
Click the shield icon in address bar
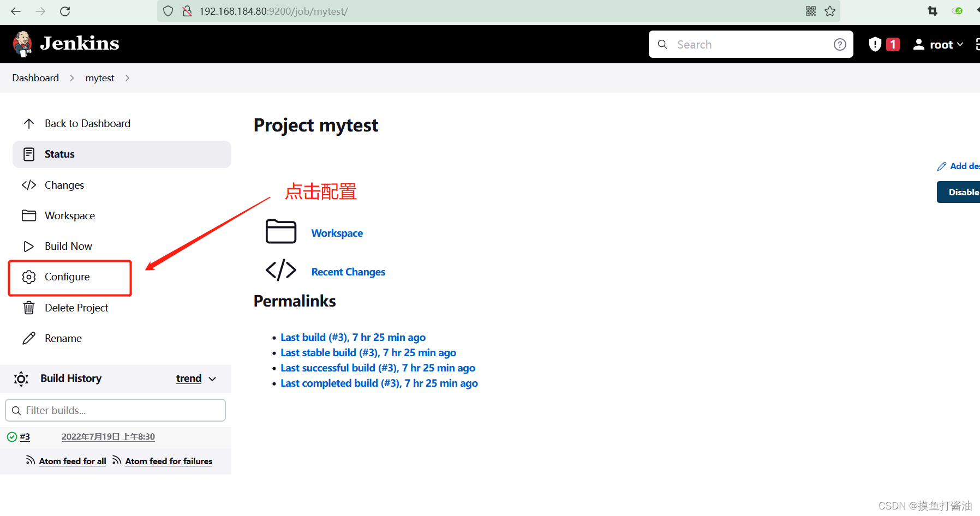pyautogui.click(x=168, y=11)
